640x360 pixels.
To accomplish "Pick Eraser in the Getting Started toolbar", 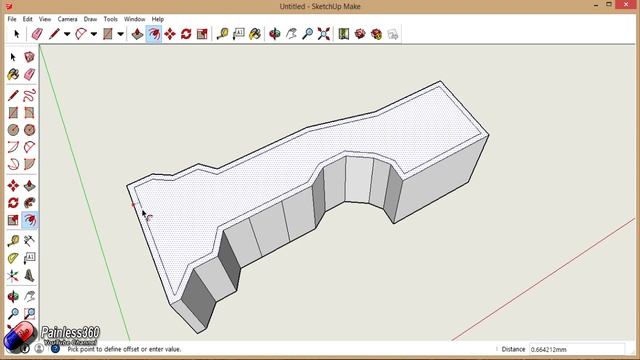I will pos(37,34).
